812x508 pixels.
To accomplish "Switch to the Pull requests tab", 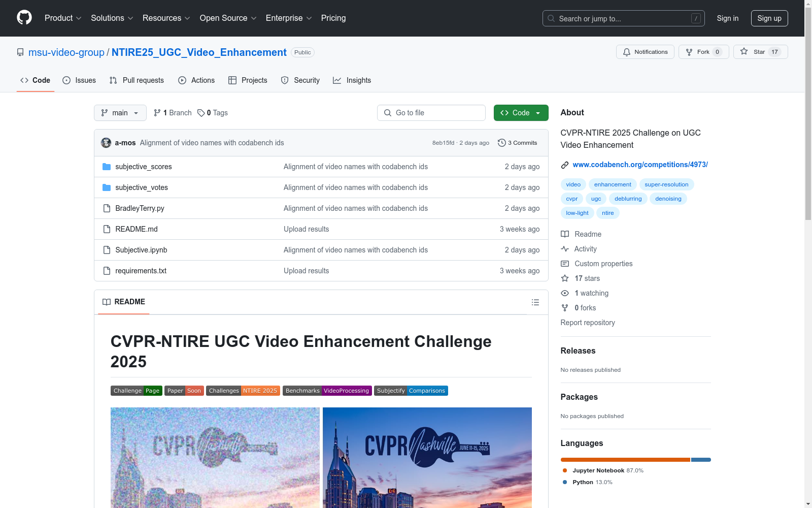I will 137,80.
